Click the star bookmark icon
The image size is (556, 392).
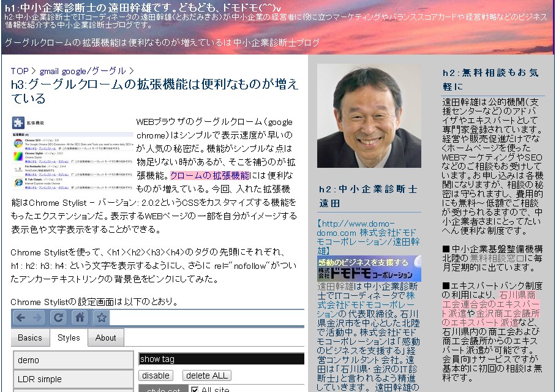(x=102, y=317)
